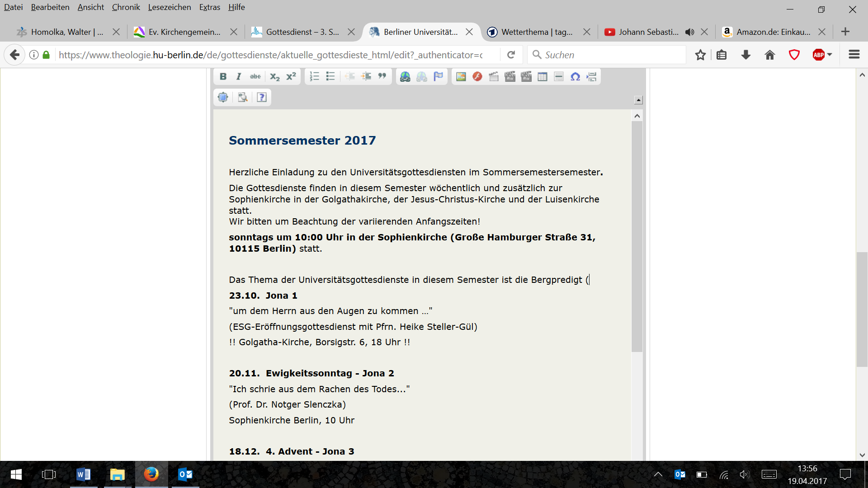Switch to the Wetterthema tab
Screen dimensions: 868x488
(x=537, y=32)
